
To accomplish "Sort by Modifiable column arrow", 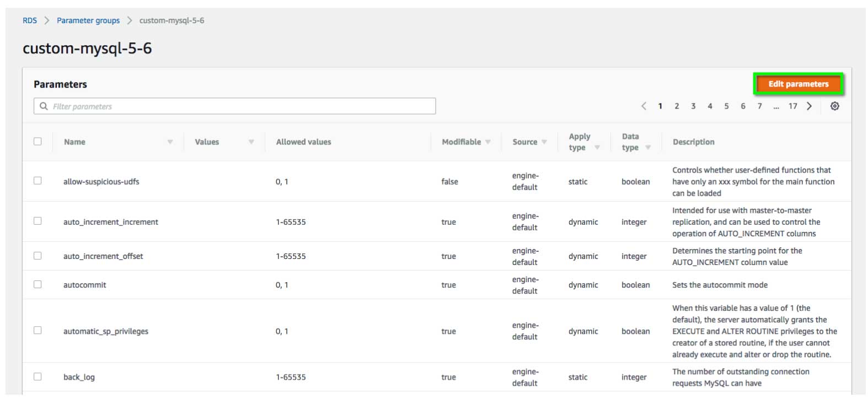I will (x=487, y=142).
